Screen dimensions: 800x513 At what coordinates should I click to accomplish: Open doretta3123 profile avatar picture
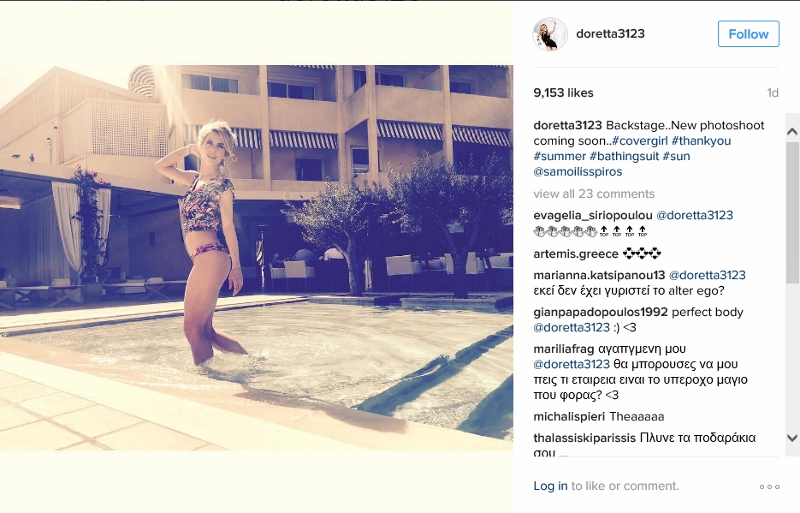coord(550,34)
